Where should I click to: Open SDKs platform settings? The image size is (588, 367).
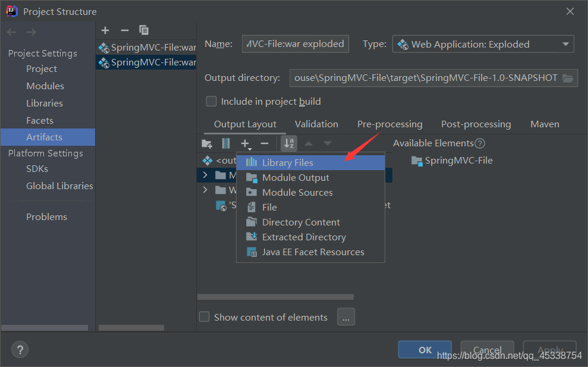click(x=37, y=169)
